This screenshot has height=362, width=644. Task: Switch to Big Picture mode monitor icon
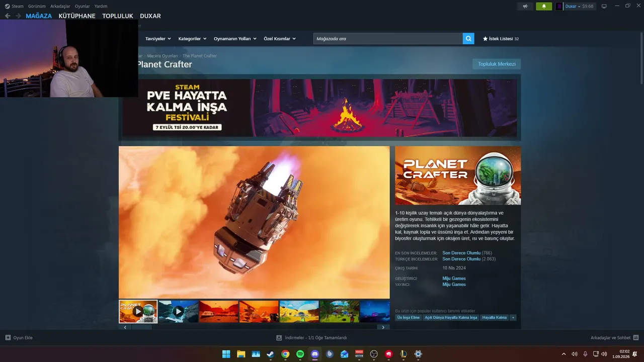point(604,7)
